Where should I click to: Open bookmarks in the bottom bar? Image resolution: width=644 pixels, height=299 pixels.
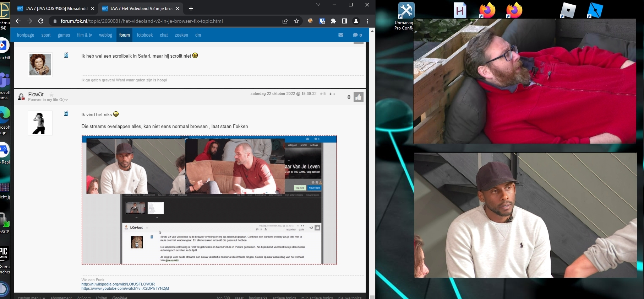[258, 298]
